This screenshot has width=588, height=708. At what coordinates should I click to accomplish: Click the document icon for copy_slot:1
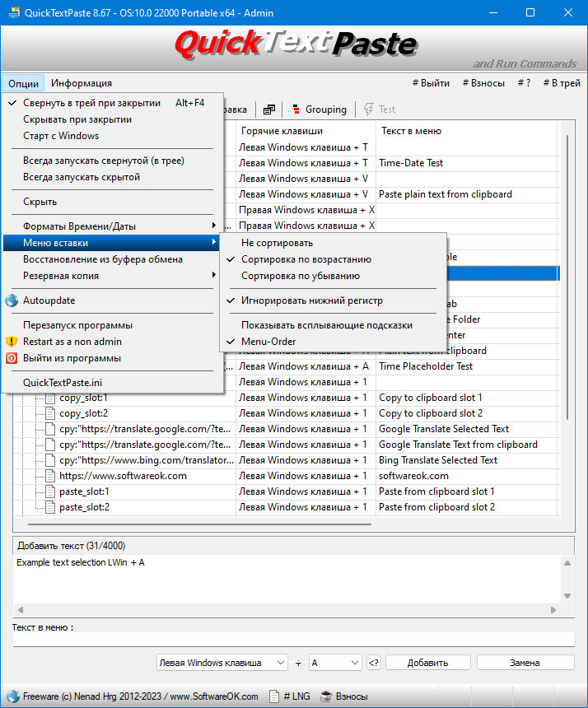point(50,398)
